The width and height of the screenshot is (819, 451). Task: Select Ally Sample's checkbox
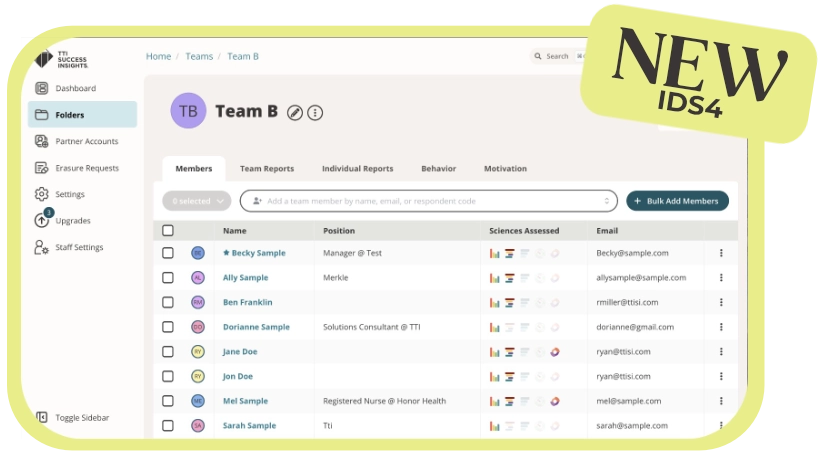pyautogui.click(x=168, y=277)
